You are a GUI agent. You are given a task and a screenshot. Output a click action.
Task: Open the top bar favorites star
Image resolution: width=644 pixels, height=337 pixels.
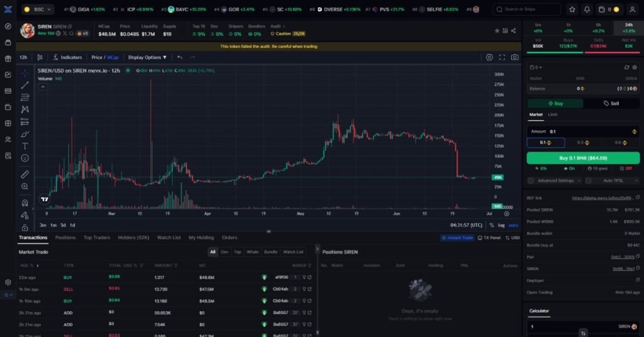tap(572, 9)
